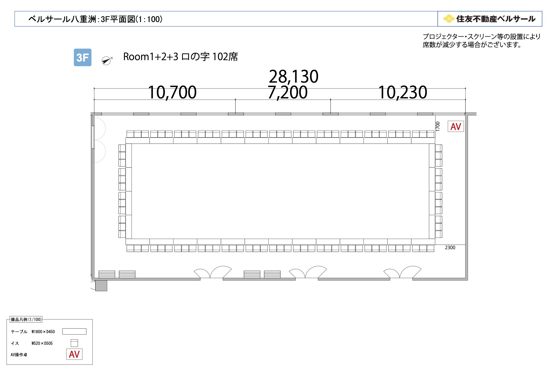The height and width of the screenshot is (392, 555).
Task: Click the 席数が減少する場合がございます line
Action: click(x=472, y=45)
